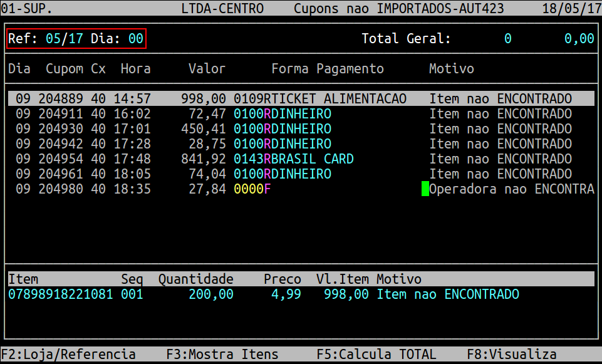
Task: Click the Vl.Item value 998,00 in item detail
Action: (346, 294)
